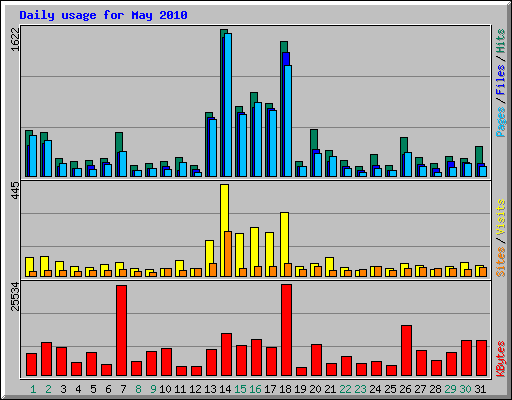Click day 4 on the x-axis
Viewport: 512px width, 400px height.
78,389
